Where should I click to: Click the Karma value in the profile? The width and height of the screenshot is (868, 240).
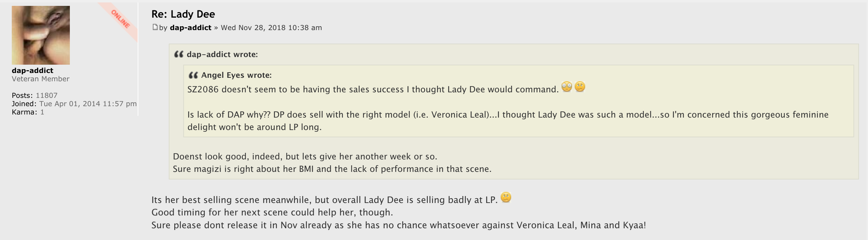(x=42, y=112)
